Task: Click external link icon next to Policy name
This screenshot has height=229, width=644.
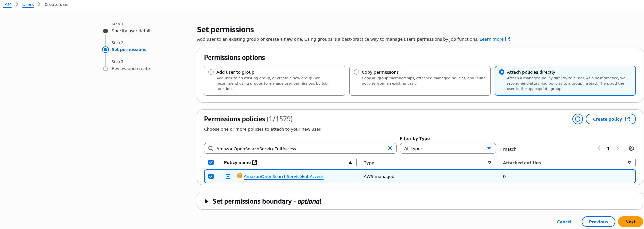Action: coord(255,162)
